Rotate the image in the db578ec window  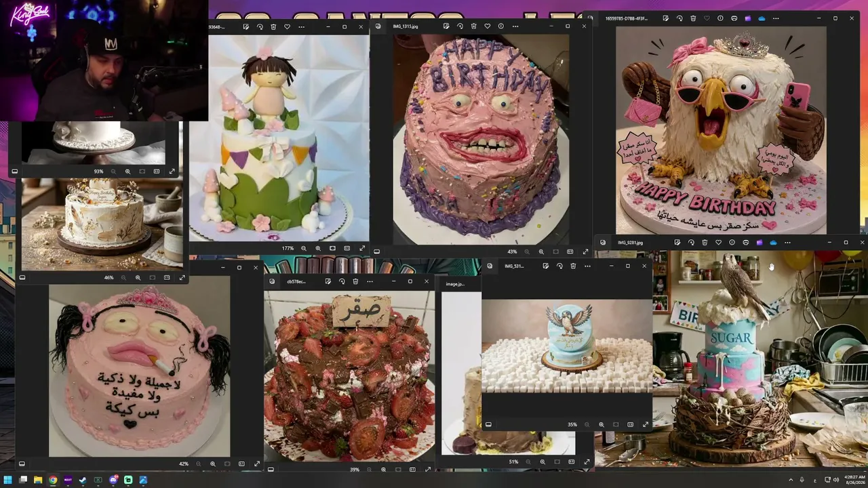pyautogui.click(x=342, y=281)
